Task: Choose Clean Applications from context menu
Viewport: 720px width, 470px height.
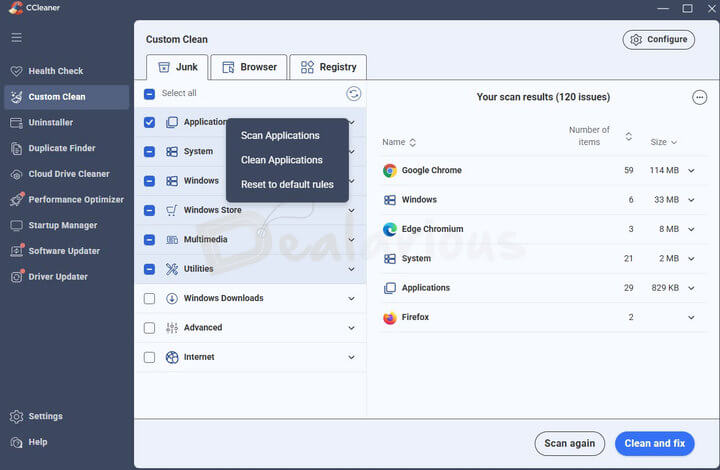Action: (x=281, y=160)
